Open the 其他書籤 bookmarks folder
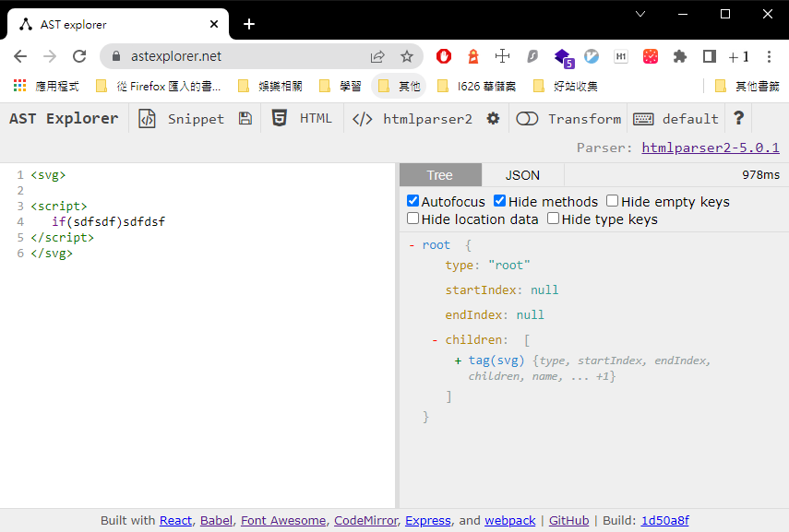The width and height of the screenshot is (789, 532). [747, 86]
